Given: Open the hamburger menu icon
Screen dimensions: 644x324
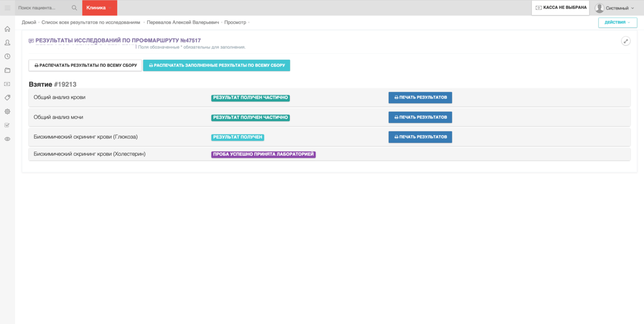Looking at the screenshot, I should point(7,8).
